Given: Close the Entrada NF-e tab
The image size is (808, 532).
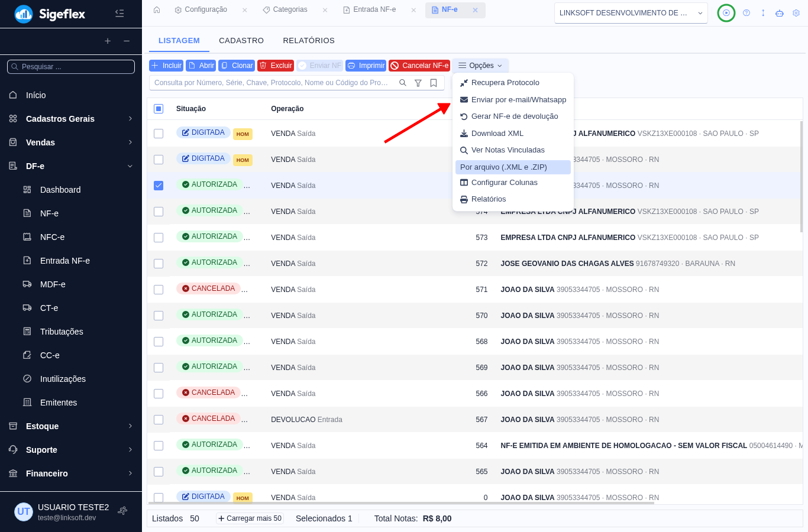Looking at the screenshot, I should pyautogui.click(x=413, y=10).
